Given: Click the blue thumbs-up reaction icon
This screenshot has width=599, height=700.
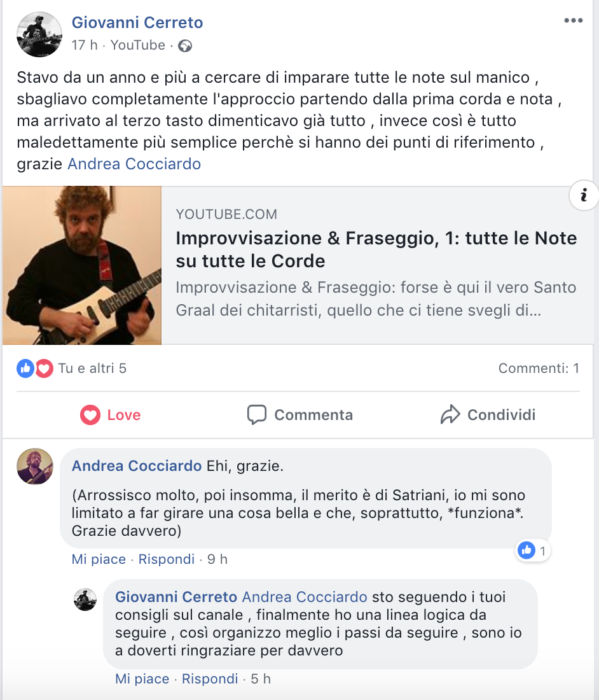Looking at the screenshot, I should [x=25, y=368].
